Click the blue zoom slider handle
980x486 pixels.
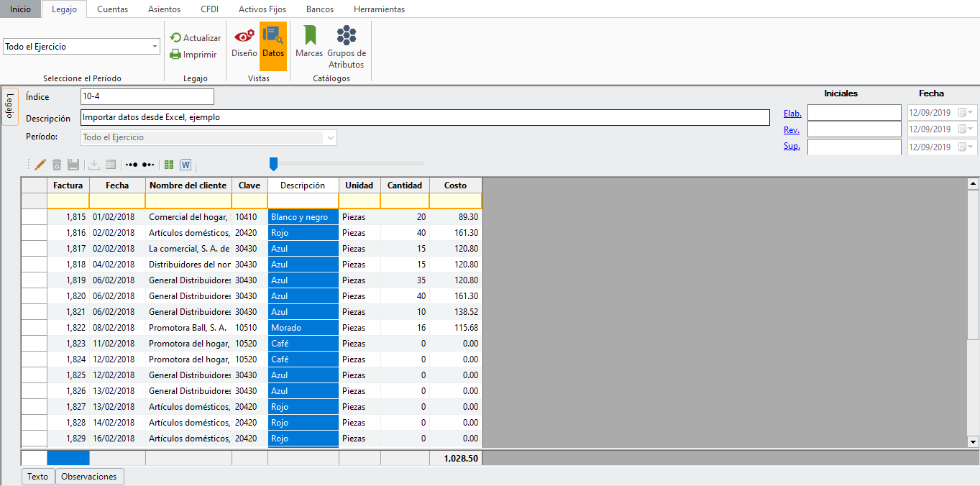pyautogui.click(x=273, y=165)
